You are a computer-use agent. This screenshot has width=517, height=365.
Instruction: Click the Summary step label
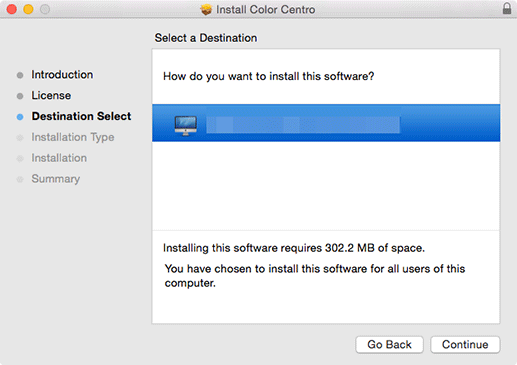click(x=56, y=179)
